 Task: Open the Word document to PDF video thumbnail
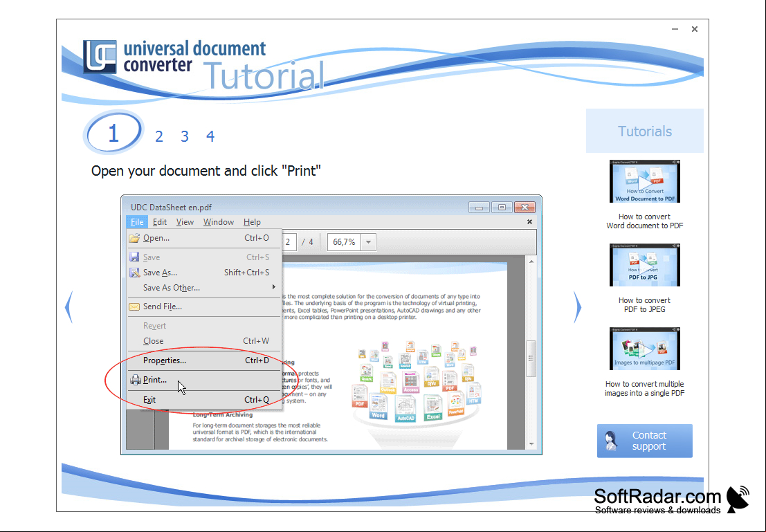[644, 181]
